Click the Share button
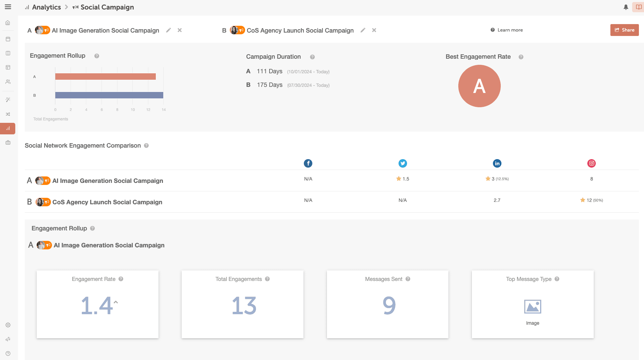Image resolution: width=644 pixels, height=360 pixels. 624,30
